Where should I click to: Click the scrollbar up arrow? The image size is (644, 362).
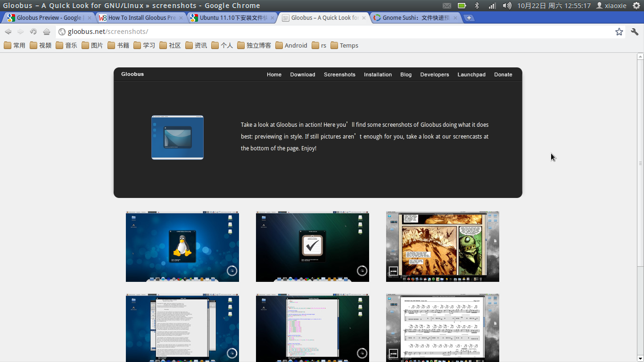point(640,57)
